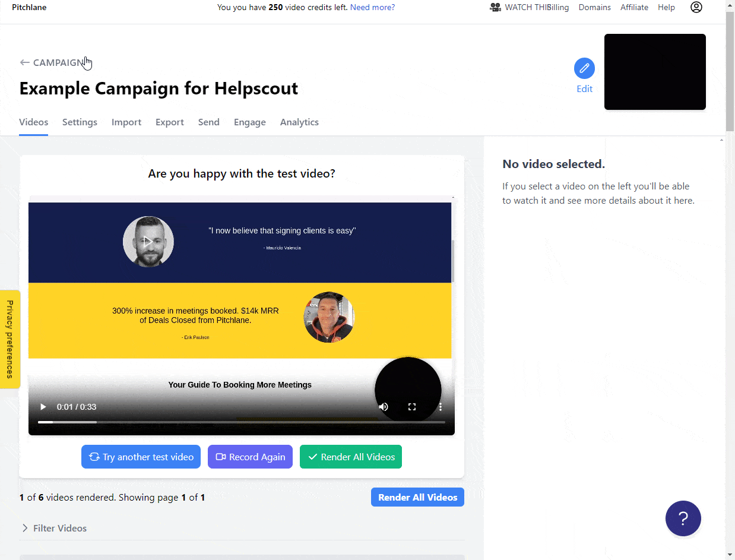Switch to the Videos tab
This screenshot has height=560, width=735.
[x=33, y=122]
